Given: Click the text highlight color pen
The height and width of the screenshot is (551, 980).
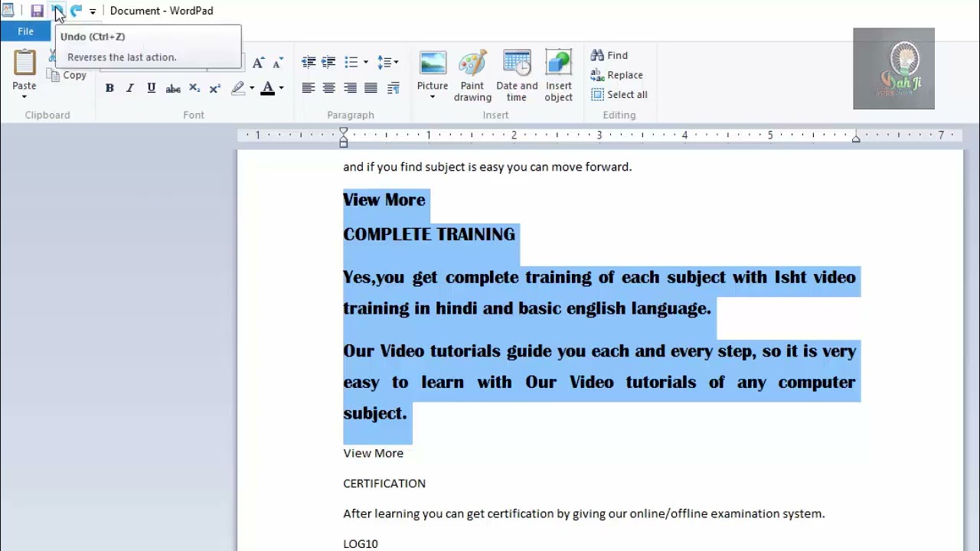Looking at the screenshot, I should (238, 89).
